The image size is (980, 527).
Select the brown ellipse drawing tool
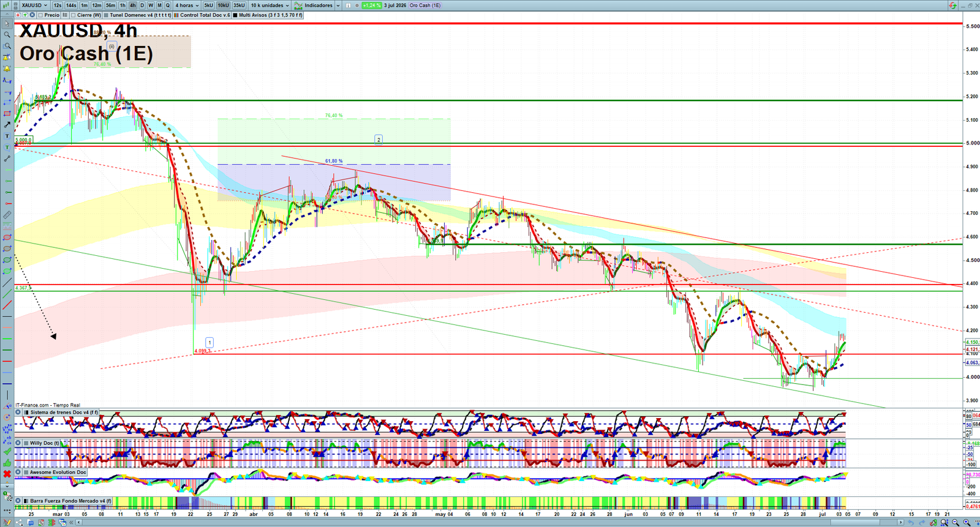pos(7,249)
